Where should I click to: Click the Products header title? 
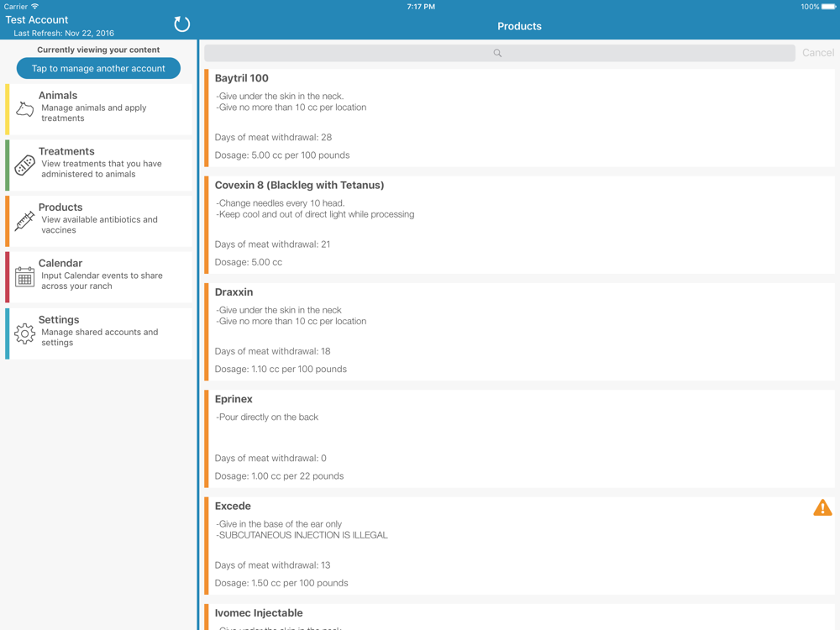point(519,26)
